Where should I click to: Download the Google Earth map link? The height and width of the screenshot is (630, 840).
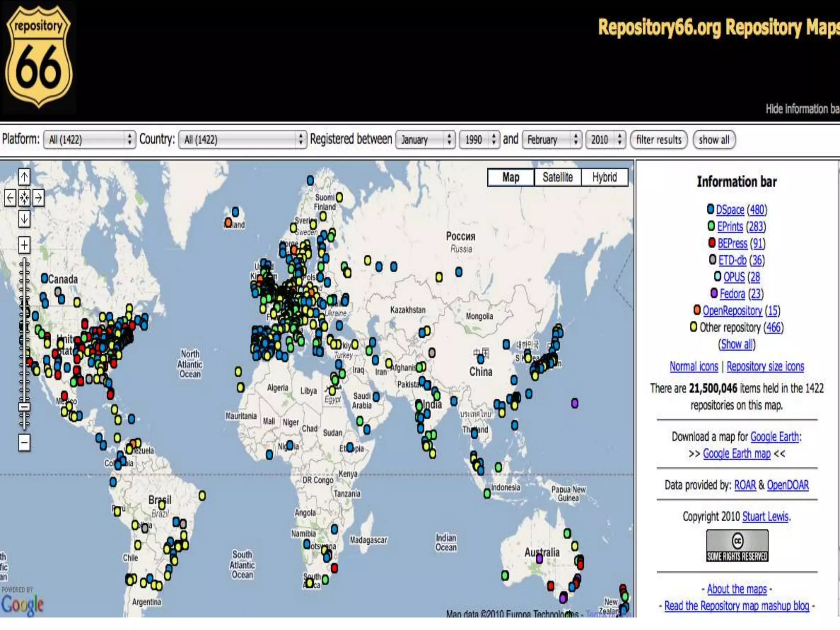tap(737, 453)
